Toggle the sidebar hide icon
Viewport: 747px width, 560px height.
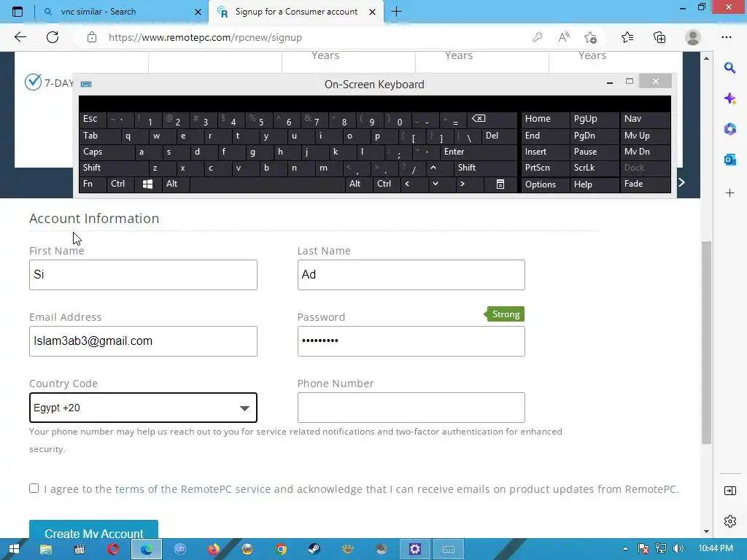[729, 491]
